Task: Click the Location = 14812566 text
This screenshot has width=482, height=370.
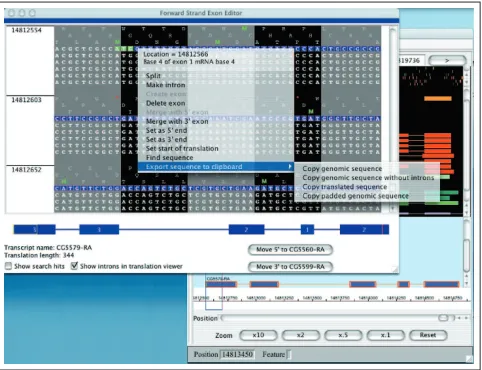Action: click(176, 54)
